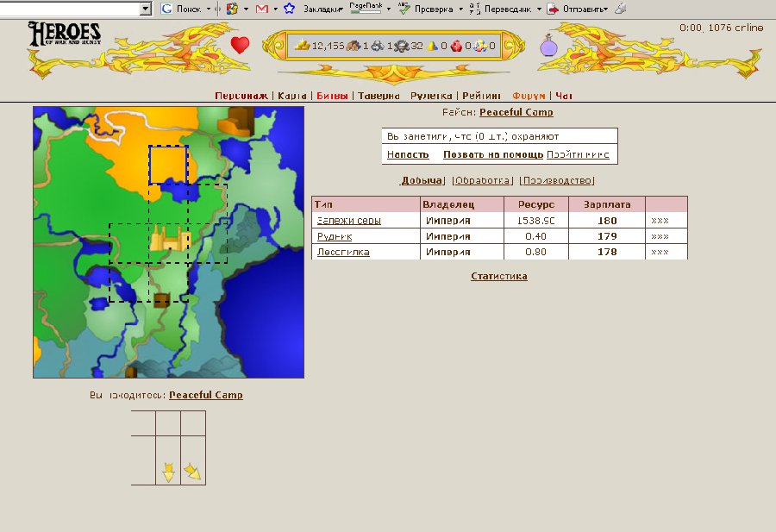
Task: Click the arrows link in salary 178 row
Action: 660,252
